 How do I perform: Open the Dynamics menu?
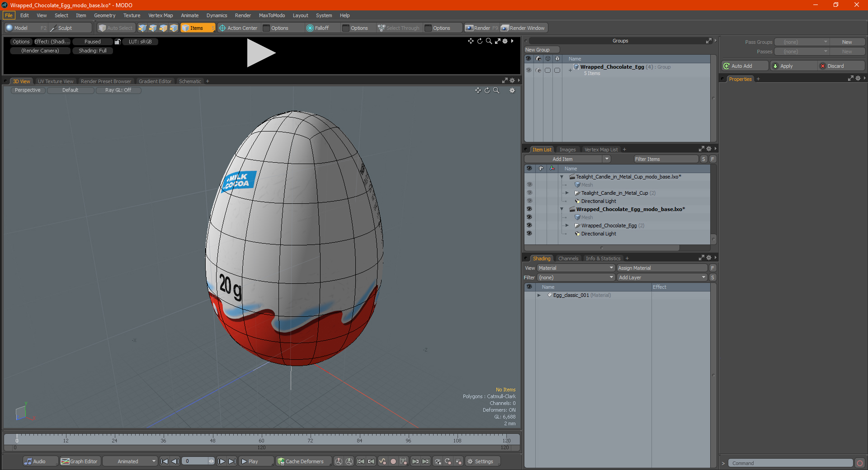click(217, 15)
